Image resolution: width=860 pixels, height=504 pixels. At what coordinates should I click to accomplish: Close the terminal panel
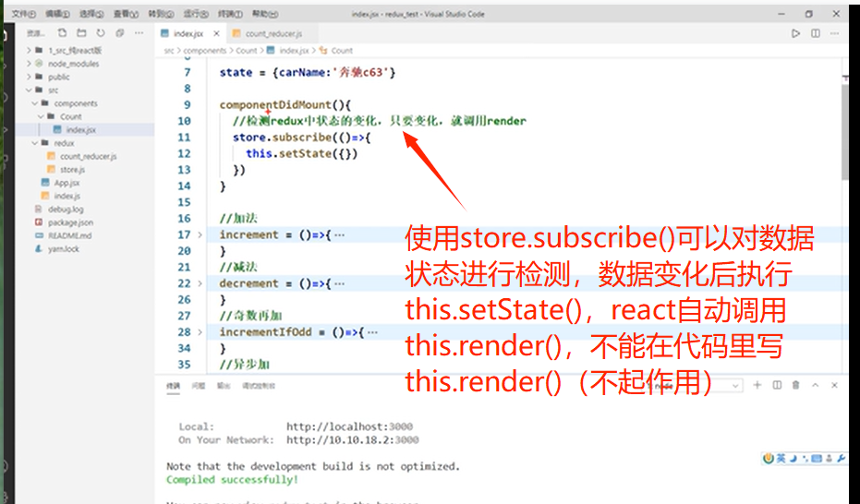(x=834, y=385)
